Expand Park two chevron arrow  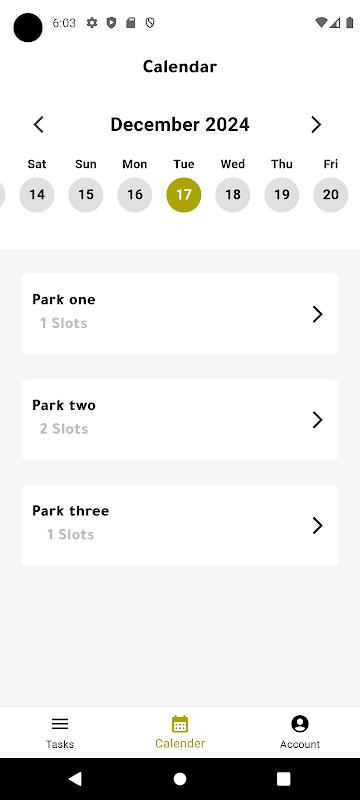pos(317,420)
